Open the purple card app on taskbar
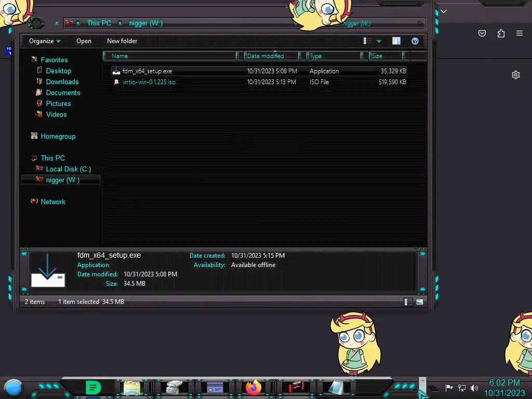 [215, 388]
